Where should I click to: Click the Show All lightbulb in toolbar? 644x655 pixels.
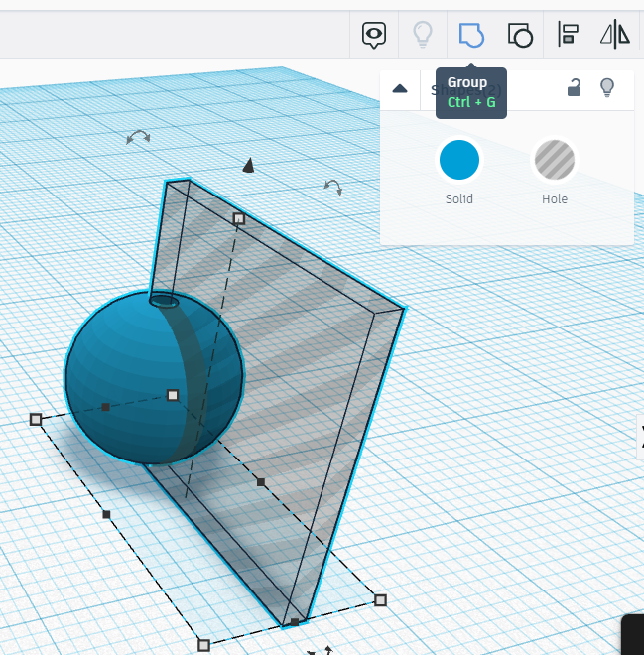423,35
